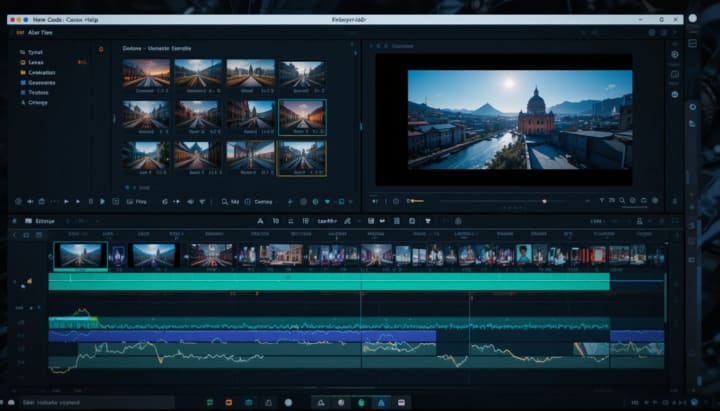Click the trophy-shaped icon in the timeline toolbar
Image resolution: width=720 pixels, height=411 pixels.
(x=428, y=221)
